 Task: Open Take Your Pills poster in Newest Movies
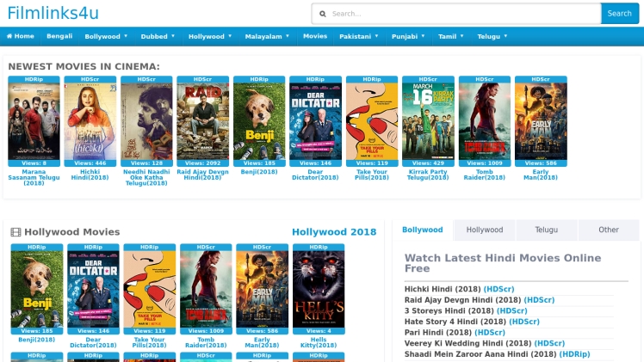click(x=372, y=121)
